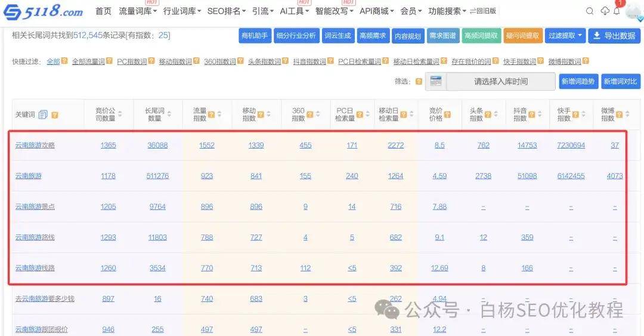Go to 首页 in navigation

click(x=103, y=11)
